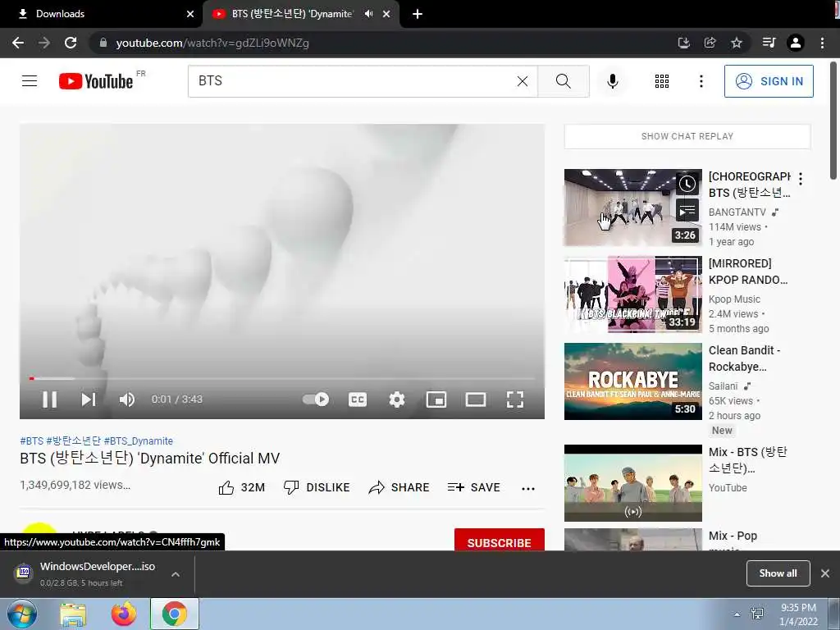Viewport: 840px width, 630px height.
Task: Open the Rockabye video thumbnail
Action: point(632,381)
